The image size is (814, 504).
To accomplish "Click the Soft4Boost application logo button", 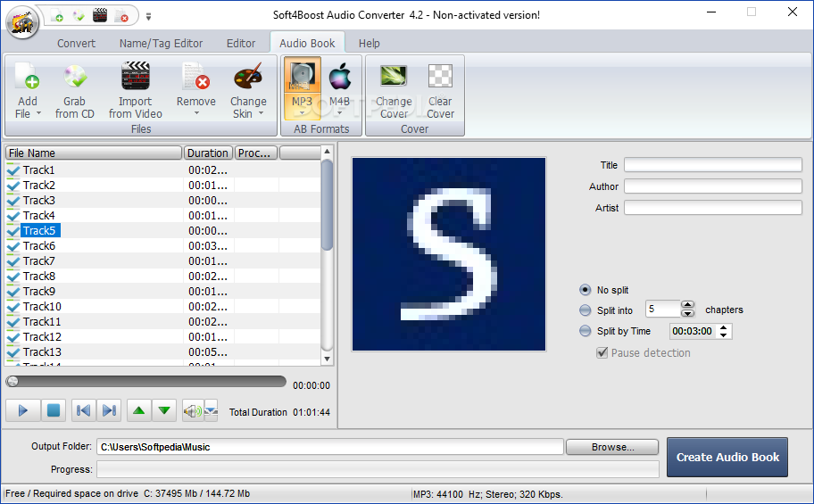I will (22, 21).
